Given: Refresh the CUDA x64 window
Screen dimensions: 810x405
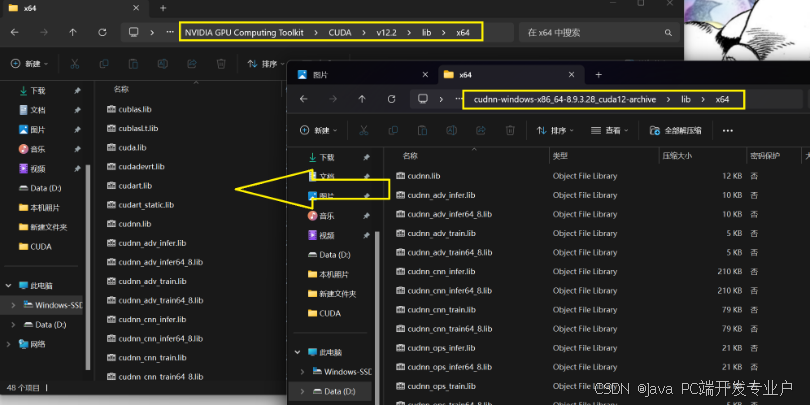Looking at the screenshot, I should point(102,32).
